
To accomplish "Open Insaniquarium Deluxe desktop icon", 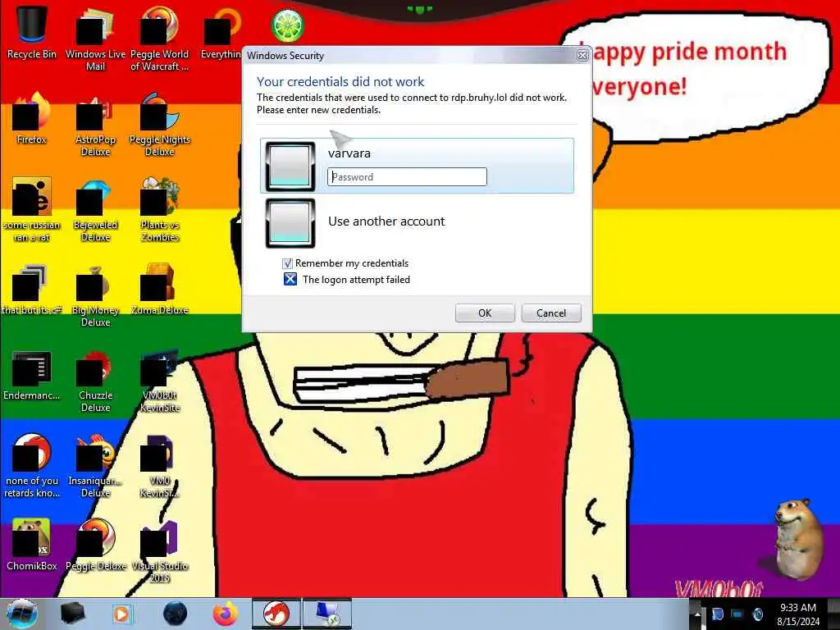I will 95,465.
